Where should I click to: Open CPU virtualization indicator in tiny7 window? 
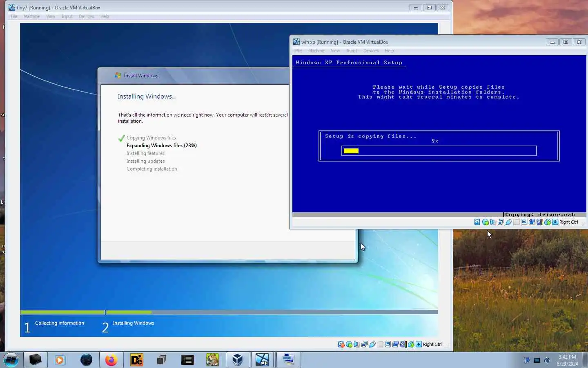[x=403, y=344]
